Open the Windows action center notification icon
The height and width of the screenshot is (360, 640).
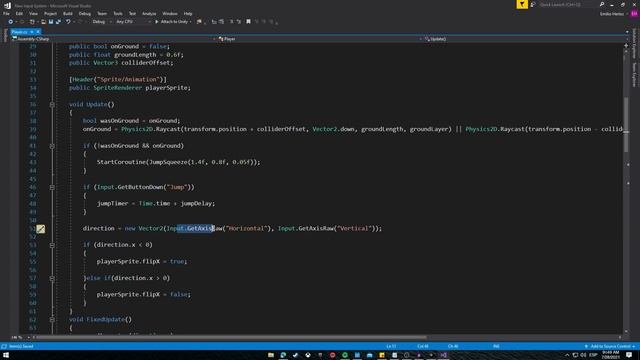629,355
